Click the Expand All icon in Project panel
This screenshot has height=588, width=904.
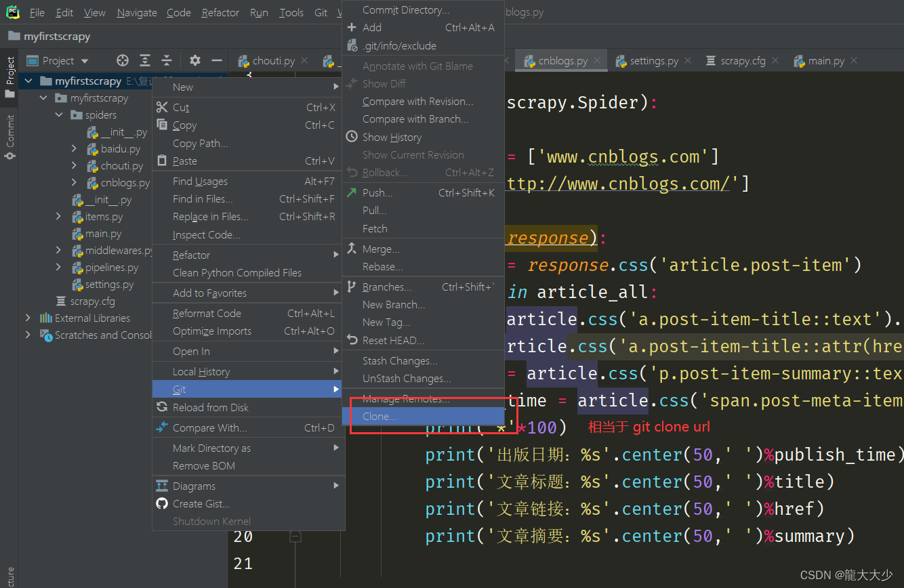(145, 60)
